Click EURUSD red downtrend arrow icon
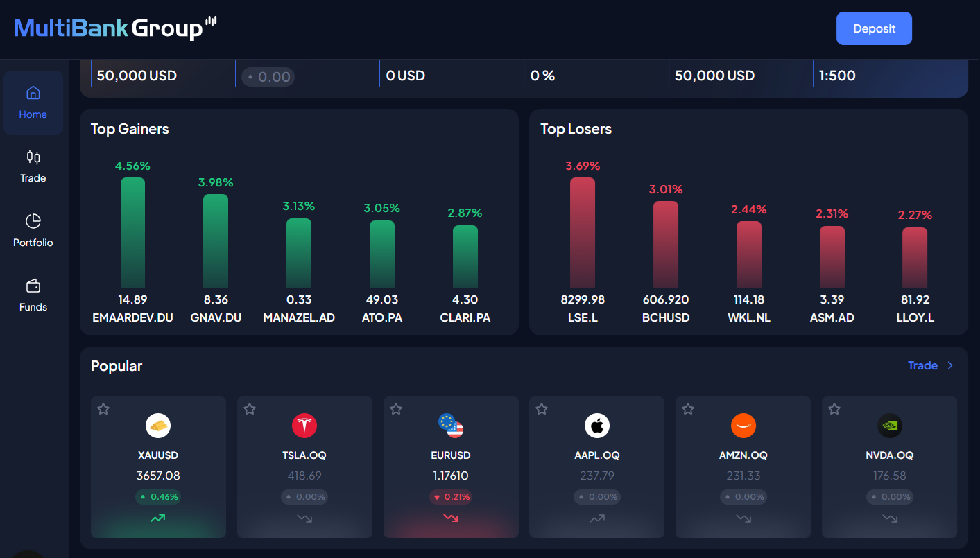The height and width of the screenshot is (558, 980). pyautogui.click(x=451, y=518)
